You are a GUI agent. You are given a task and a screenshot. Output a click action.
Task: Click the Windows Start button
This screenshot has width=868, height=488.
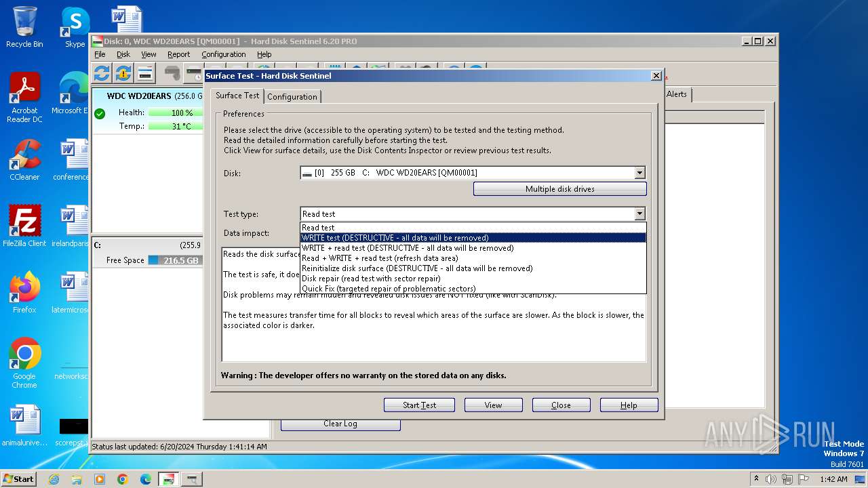[x=19, y=479]
